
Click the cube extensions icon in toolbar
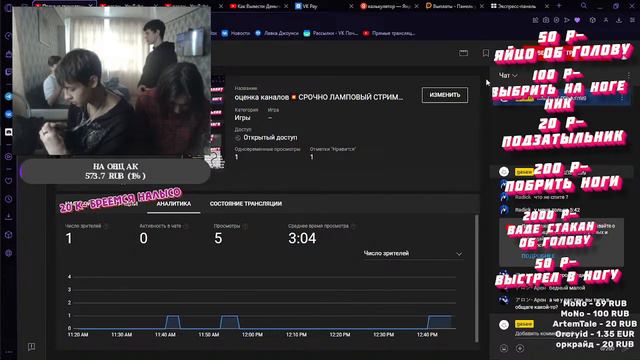pos(593,20)
